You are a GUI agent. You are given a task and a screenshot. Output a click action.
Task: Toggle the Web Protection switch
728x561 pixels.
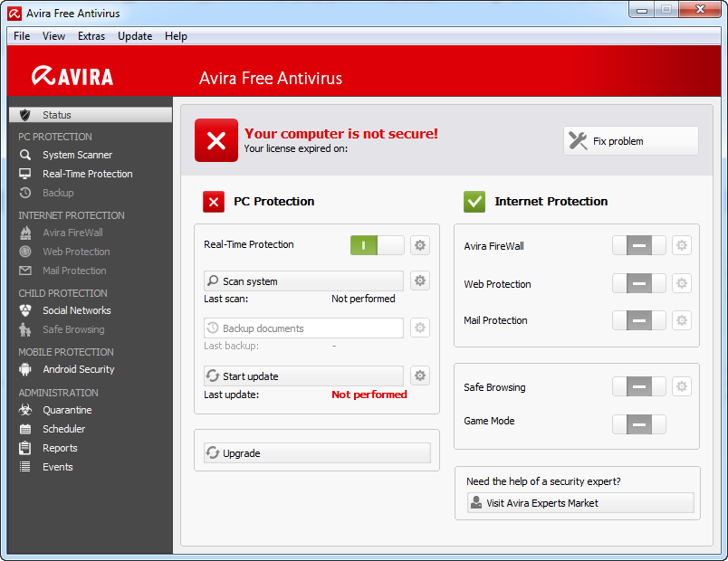click(639, 283)
